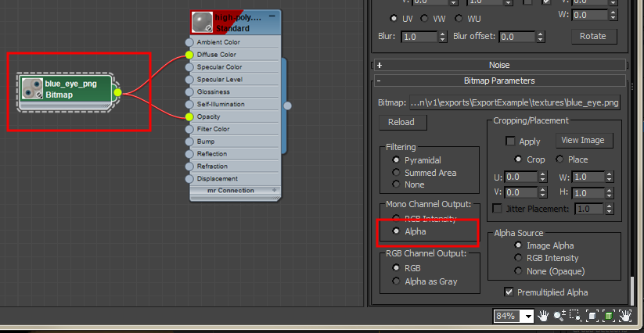Enable the Apply cropping checkbox
The height and width of the screenshot is (333, 644).
coord(510,141)
